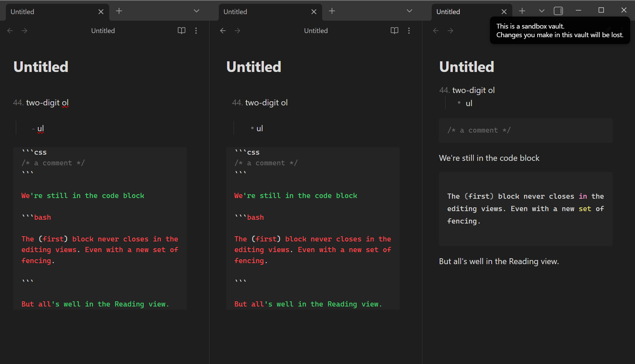The image size is (635, 364).
Task: Select the left pane's Untitled tab
Action: [x=57, y=12]
